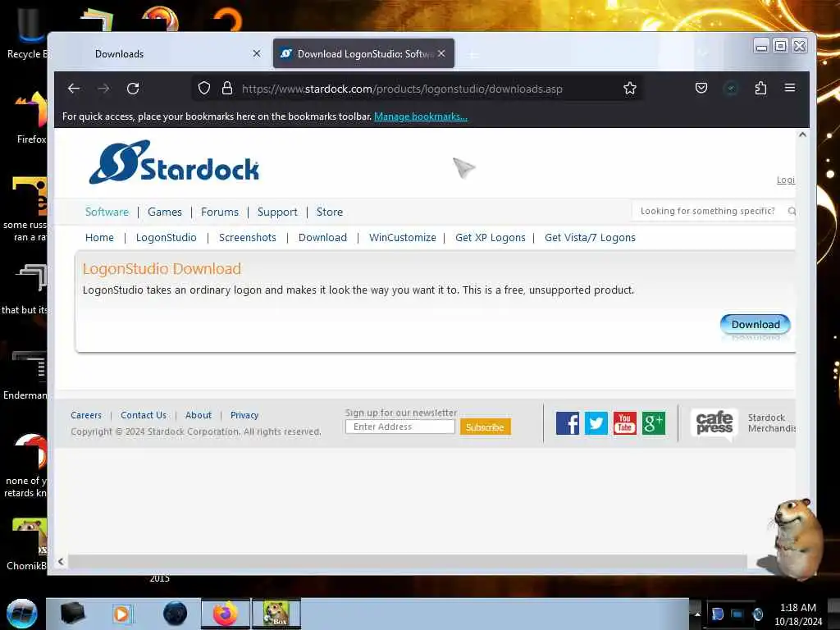The image size is (840, 630).
Task: Open the Support site menu
Action: pyautogui.click(x=277, y=212)
